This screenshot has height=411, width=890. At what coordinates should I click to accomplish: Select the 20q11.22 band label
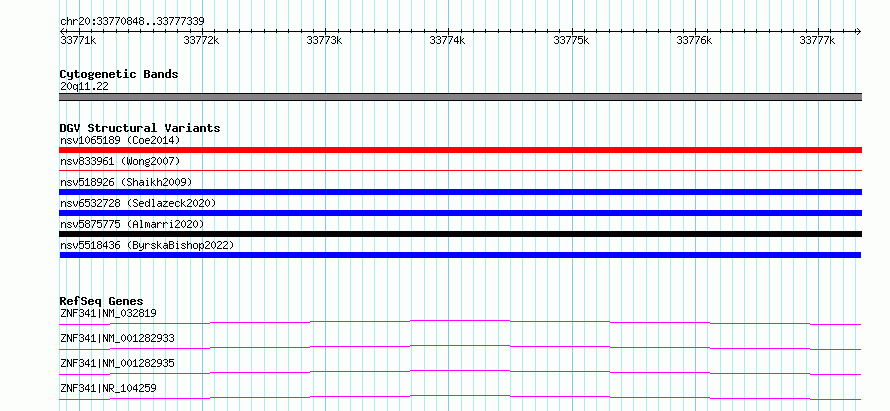pyautogui.click(x=84, y=87)
